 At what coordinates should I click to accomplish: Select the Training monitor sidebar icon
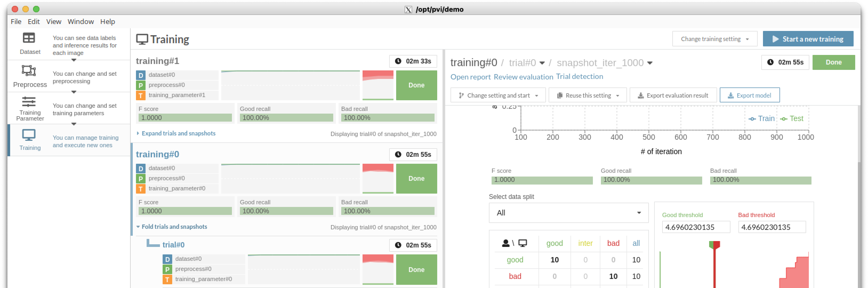(x=29, y=135)
